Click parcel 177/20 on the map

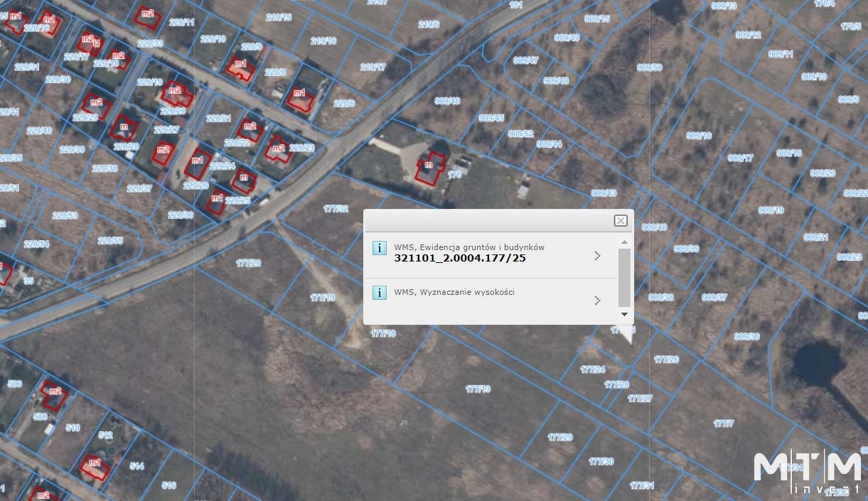tap(248, 263)
